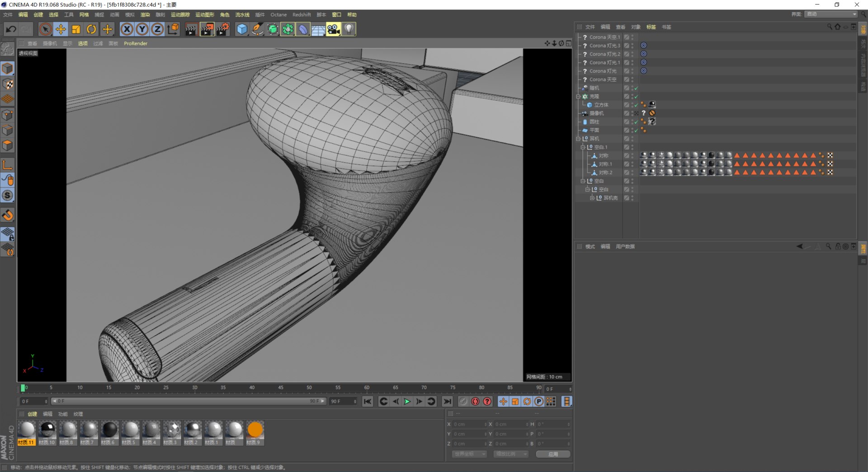Click the Cube primitive icon
This screenshot has height=472, width=868.
242,29
